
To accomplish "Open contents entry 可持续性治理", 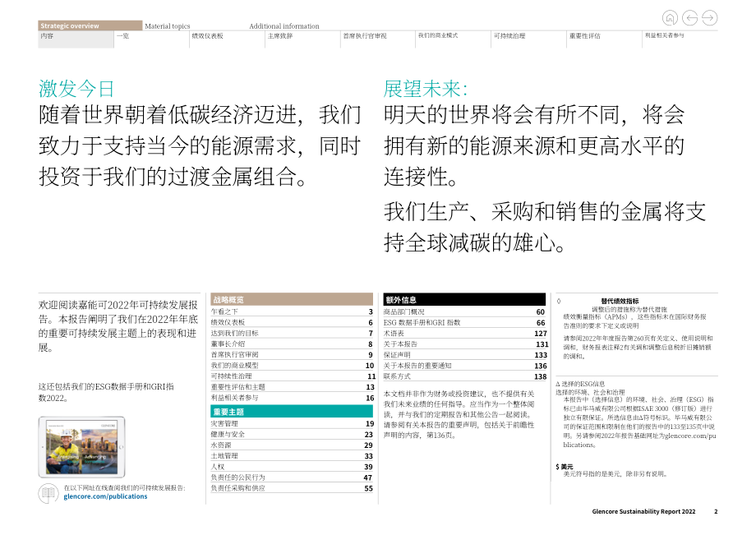I will [292, 376].
